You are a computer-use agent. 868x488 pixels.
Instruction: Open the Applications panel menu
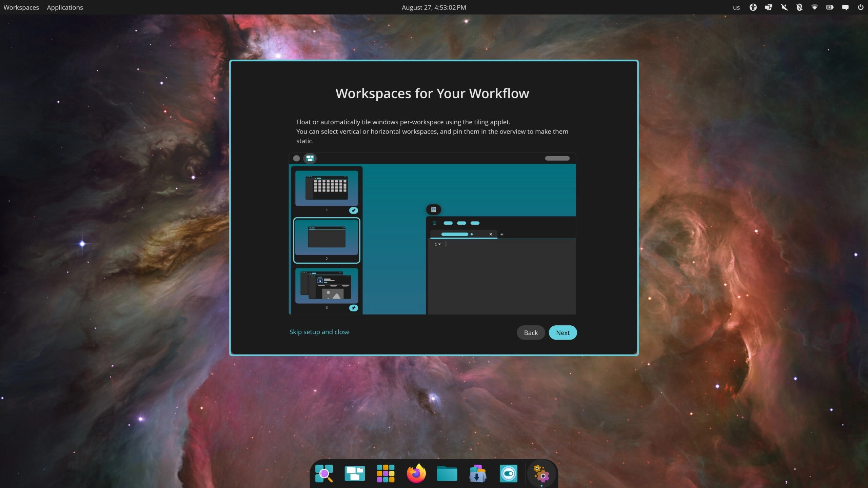coord(65,7)
